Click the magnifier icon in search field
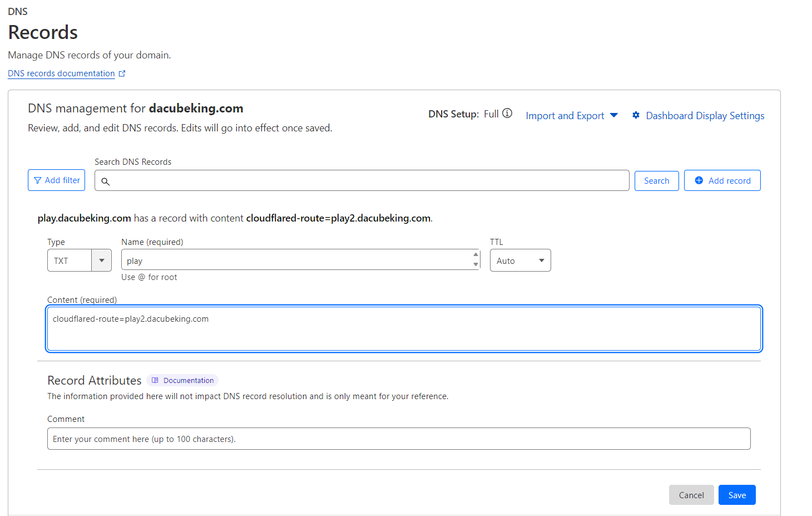The image size is (812, 516). 105,181
